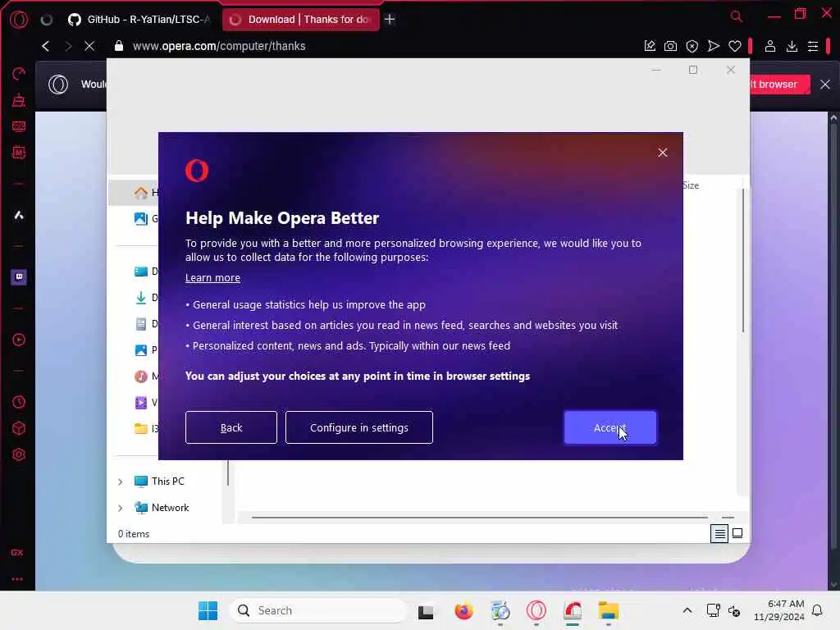Open Videos folder in Explorer sidebar
Image resolution: width=840 pixels, height=630 pixels.
click(146, 402)
